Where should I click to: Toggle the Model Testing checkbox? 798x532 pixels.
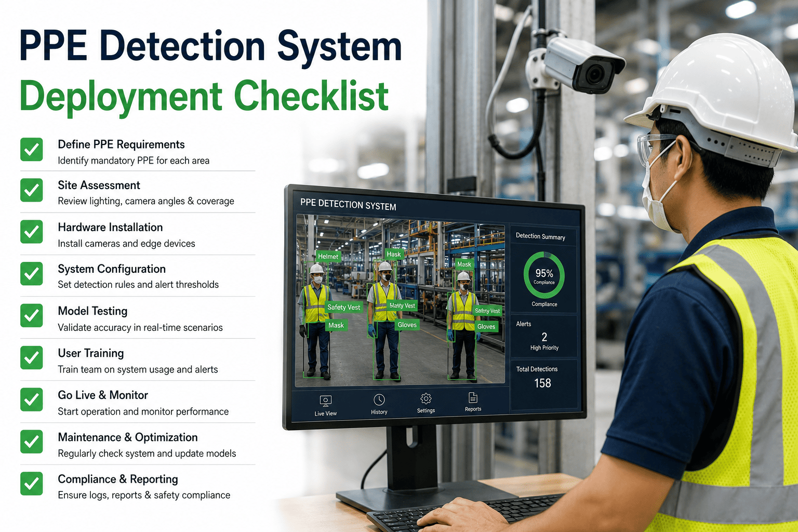click(x=32, y=315)
